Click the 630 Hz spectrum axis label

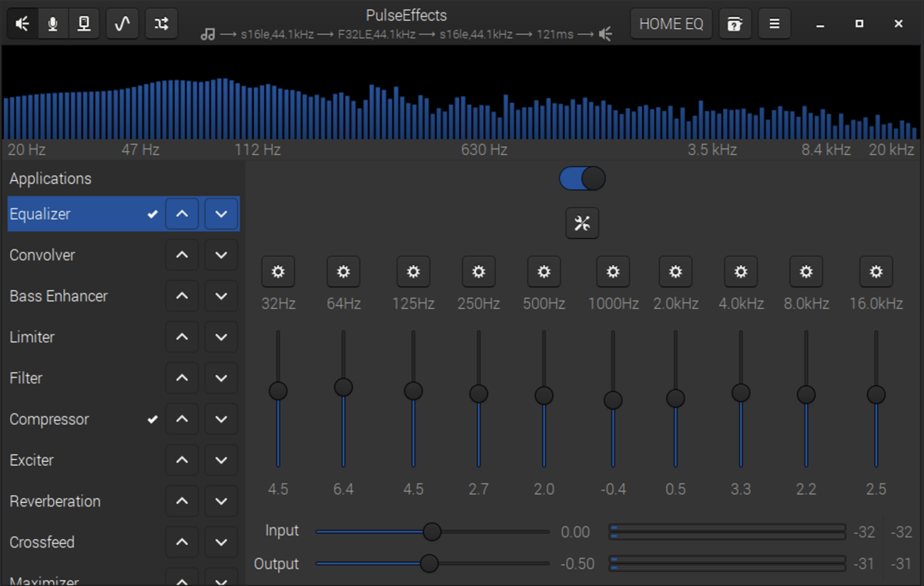(484, 149)
